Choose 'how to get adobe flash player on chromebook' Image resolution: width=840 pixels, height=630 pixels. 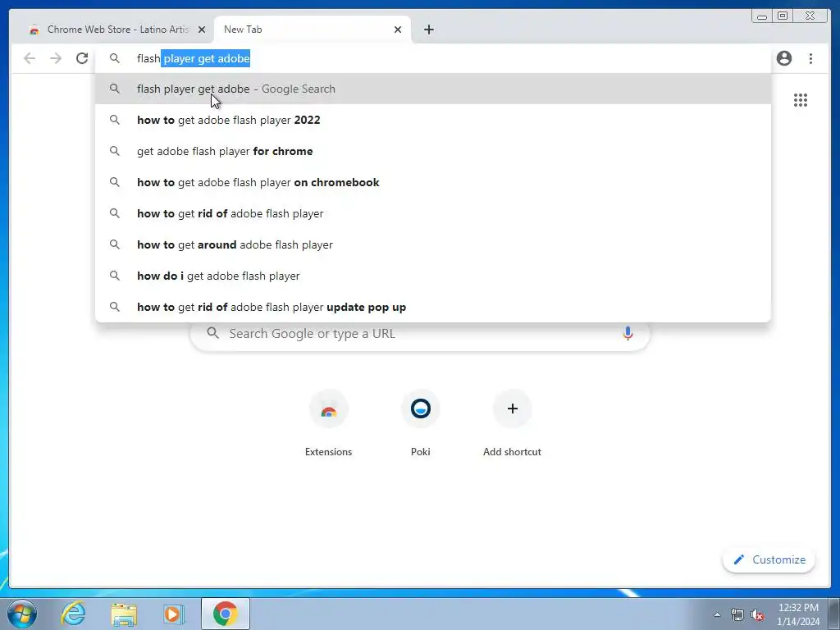coord(433,182)
